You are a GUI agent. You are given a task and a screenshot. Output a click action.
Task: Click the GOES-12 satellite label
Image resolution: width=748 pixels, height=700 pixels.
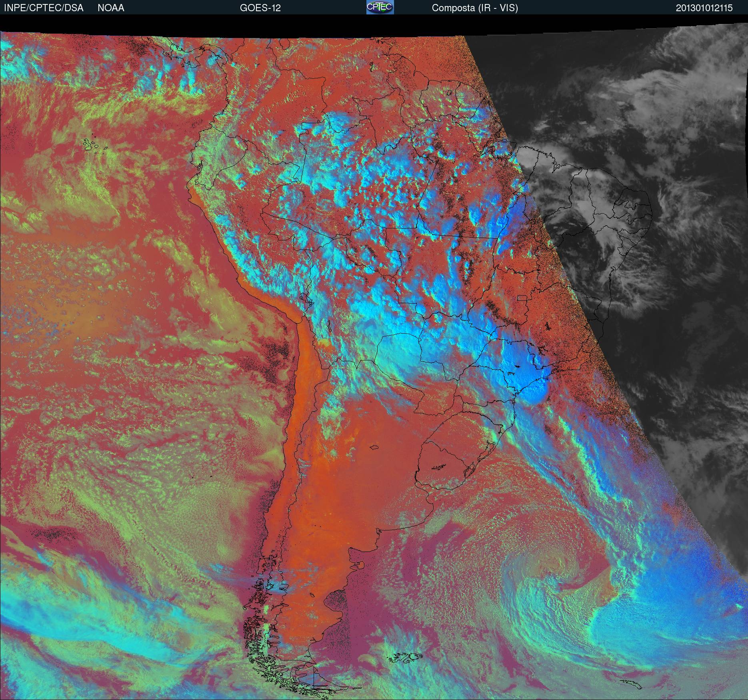pos(260,8)
